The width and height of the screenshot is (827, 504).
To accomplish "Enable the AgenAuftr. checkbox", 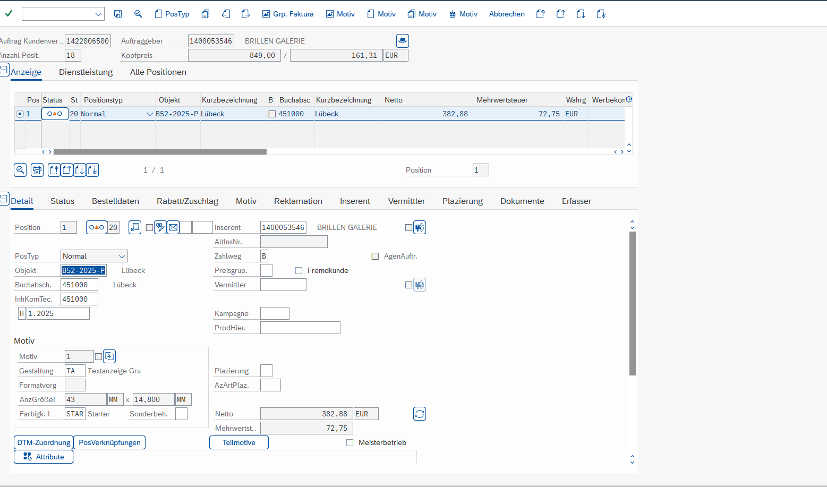I will pos(375,256).
